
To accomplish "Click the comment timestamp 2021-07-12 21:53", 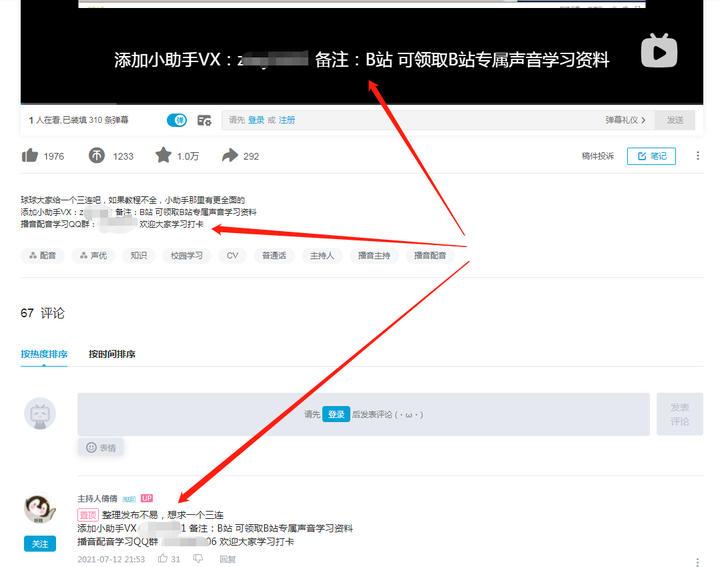I will pyautogui.click(x=111, y=559).
